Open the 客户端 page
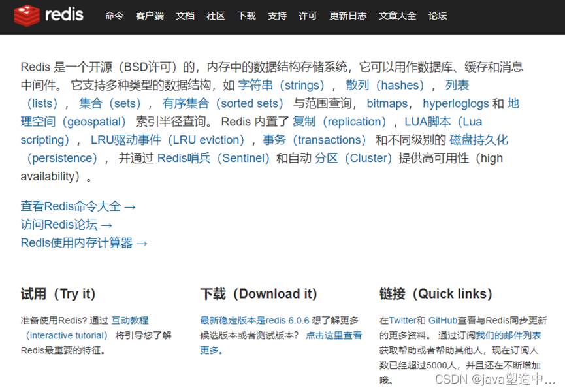The width and height of the screenshot is (565, 392). click(150, 16)
